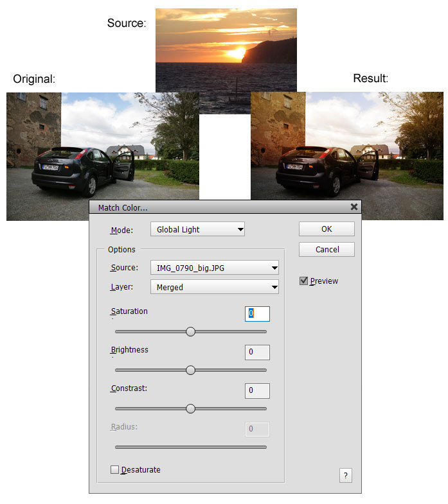The height and width of the screenshot is (504, 448).
Task: Click the Original car photo
Action: 102,156
